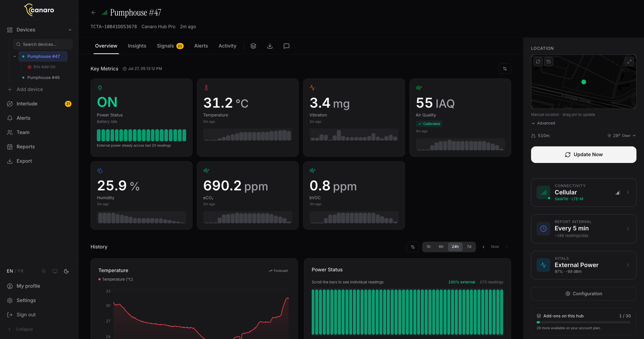The image size is (644, 339).
Task: Open Interlude in sidebar
Action: (39, 104)
